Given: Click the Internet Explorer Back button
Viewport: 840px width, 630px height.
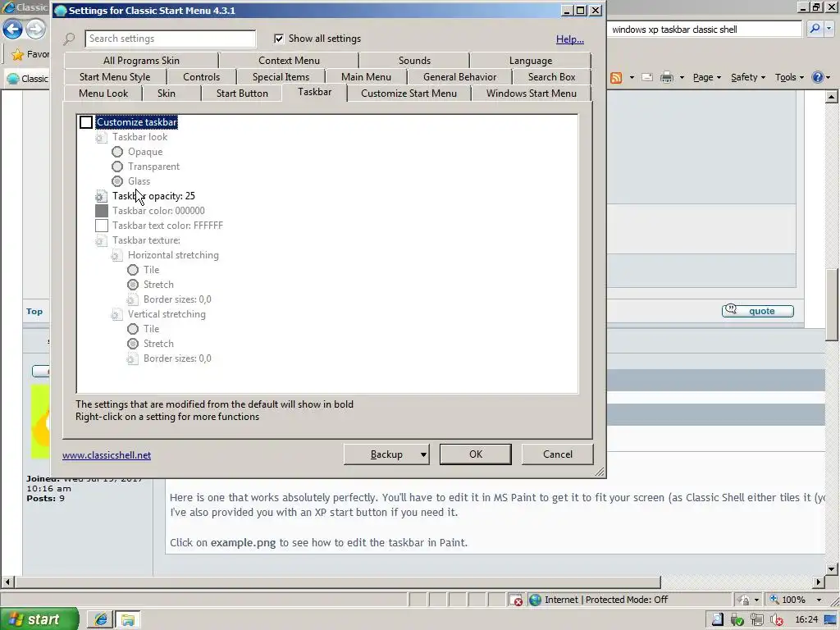Looking at the screenshot, I should (x=12, y=29).
